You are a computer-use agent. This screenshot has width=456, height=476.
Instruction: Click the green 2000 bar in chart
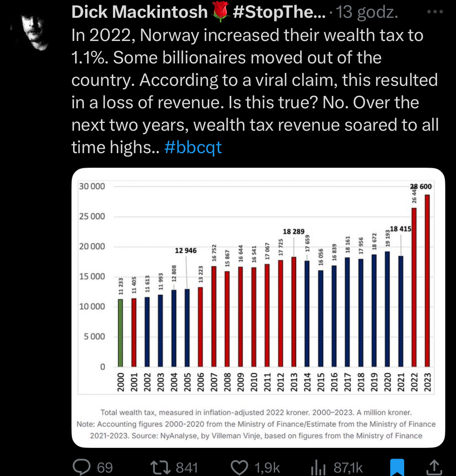120,333
